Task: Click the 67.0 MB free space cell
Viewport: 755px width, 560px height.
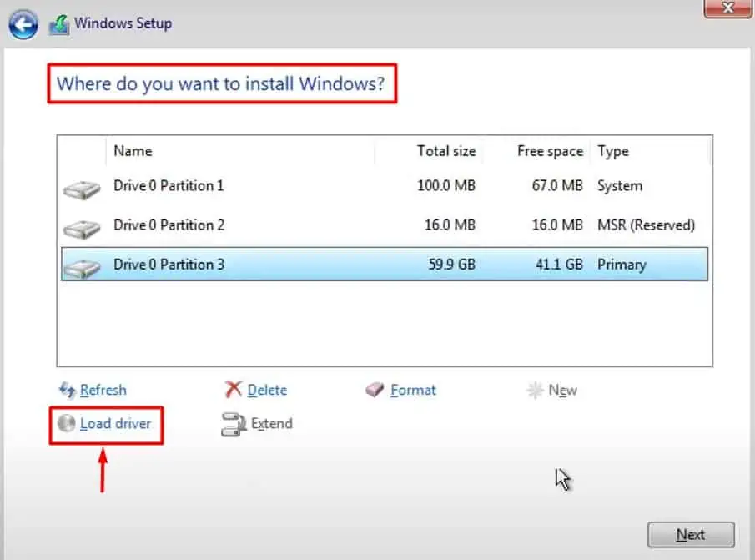Action: point(557,186)
